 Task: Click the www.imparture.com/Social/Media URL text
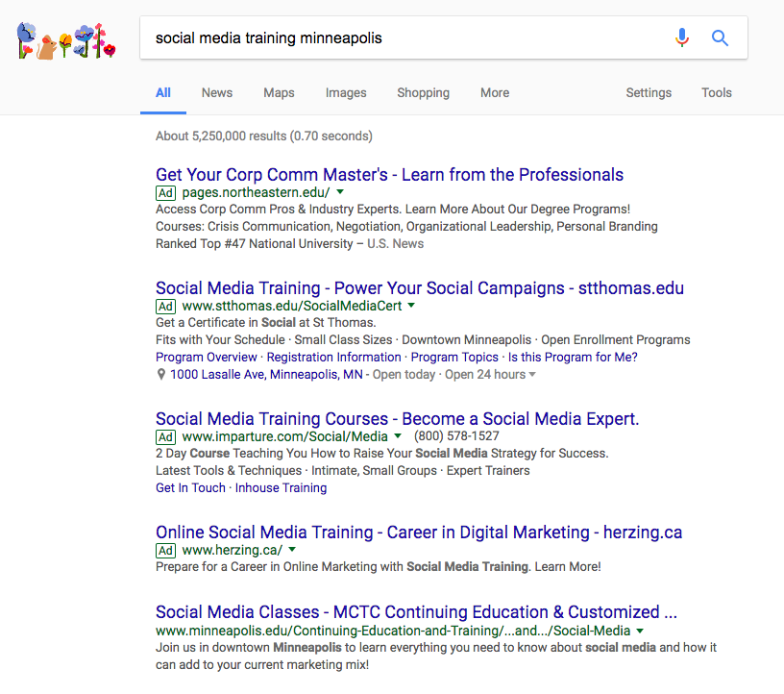285,436
